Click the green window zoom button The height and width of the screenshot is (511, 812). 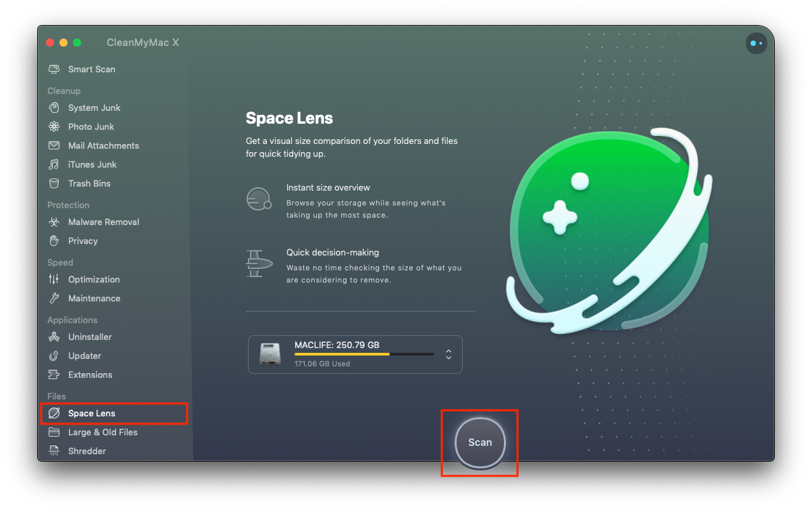pos(77,43)
